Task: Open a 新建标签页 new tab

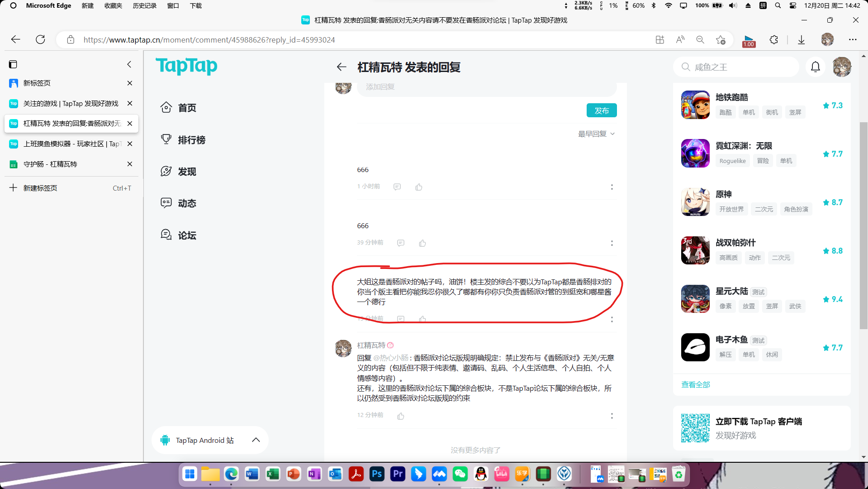Action: [x=71, y=188]
